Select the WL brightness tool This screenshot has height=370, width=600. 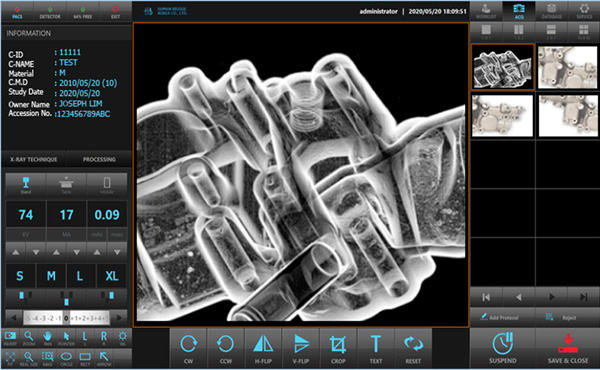point(122,338)
